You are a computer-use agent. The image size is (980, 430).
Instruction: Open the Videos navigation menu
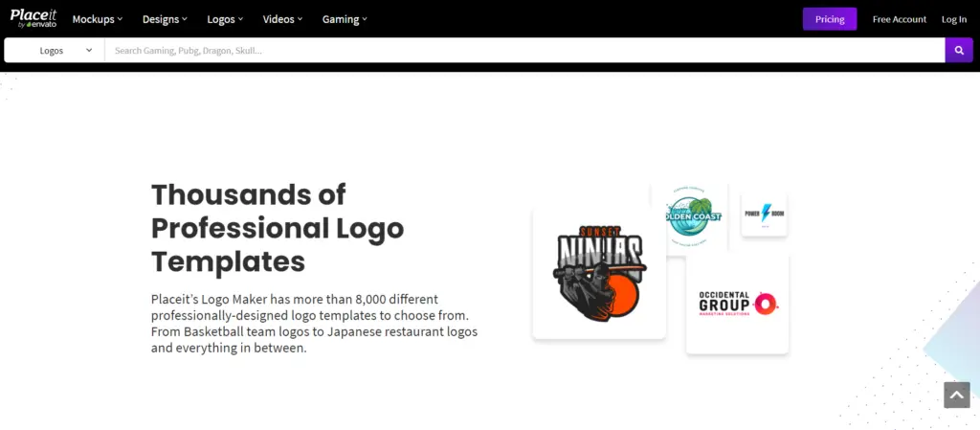(282, 19)
